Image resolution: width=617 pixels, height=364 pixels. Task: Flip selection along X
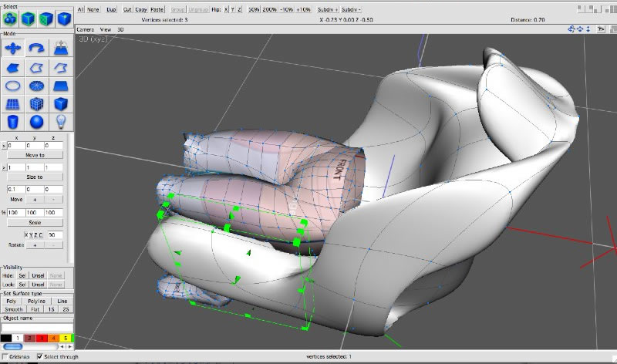(x=226, y=9)
